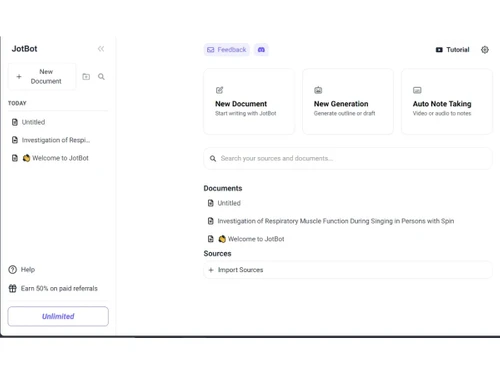Click the file icon of Untitled in Documents

point(210,203)
